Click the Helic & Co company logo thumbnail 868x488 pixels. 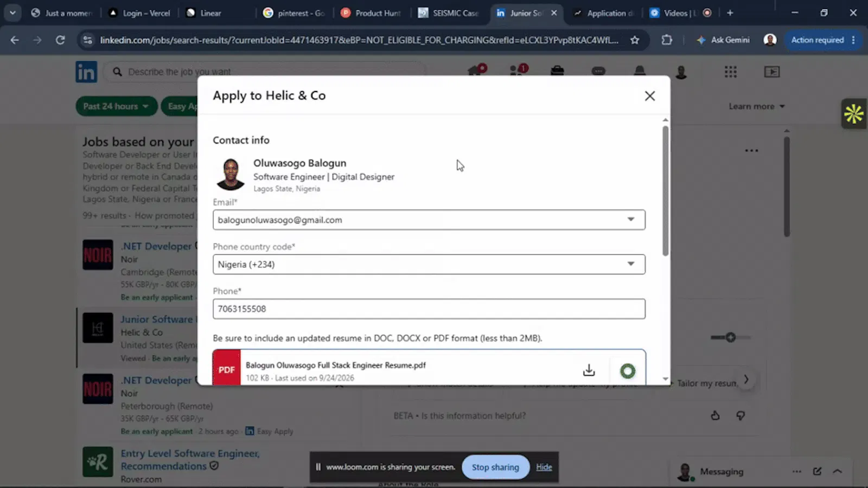tap(98, 328)
